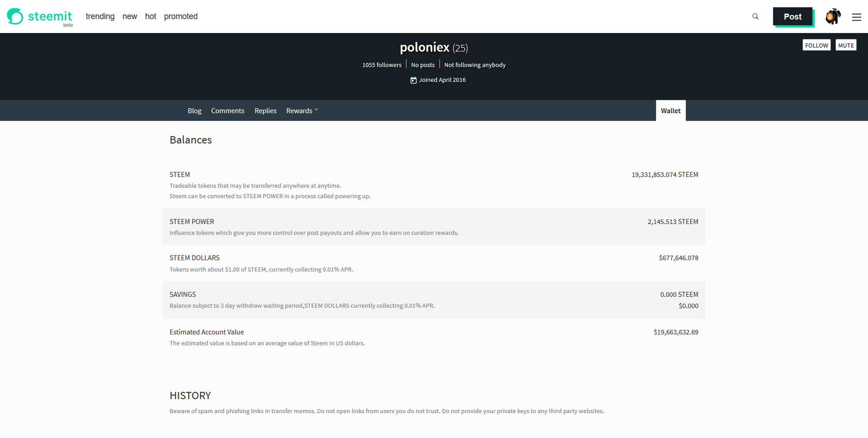Click the Steemit logo icon

(15, 17)
